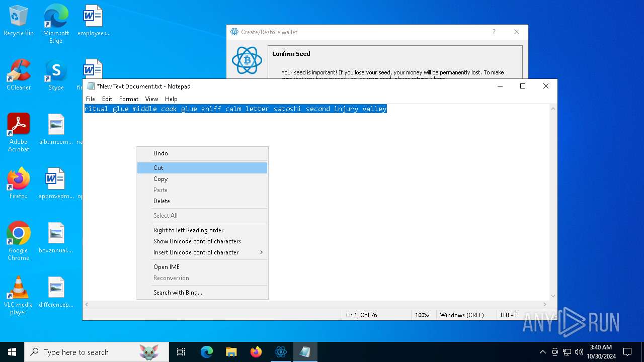The height and width of the screenshot is (362, 644).
Task: Expand Insert Unicode control character submenu
Action: tap(202, 252)
